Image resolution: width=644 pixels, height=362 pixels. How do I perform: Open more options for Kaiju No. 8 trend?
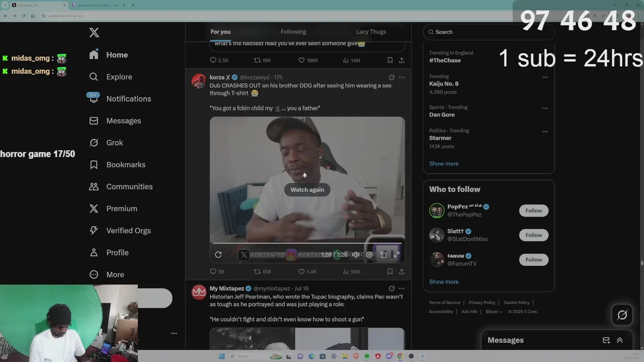545,77
